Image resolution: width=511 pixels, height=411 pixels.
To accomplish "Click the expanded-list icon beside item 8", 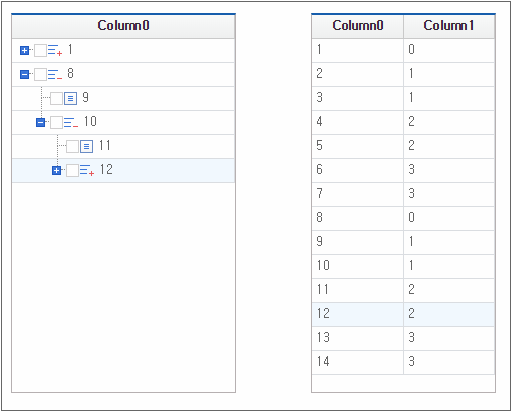I will (55, 74).
